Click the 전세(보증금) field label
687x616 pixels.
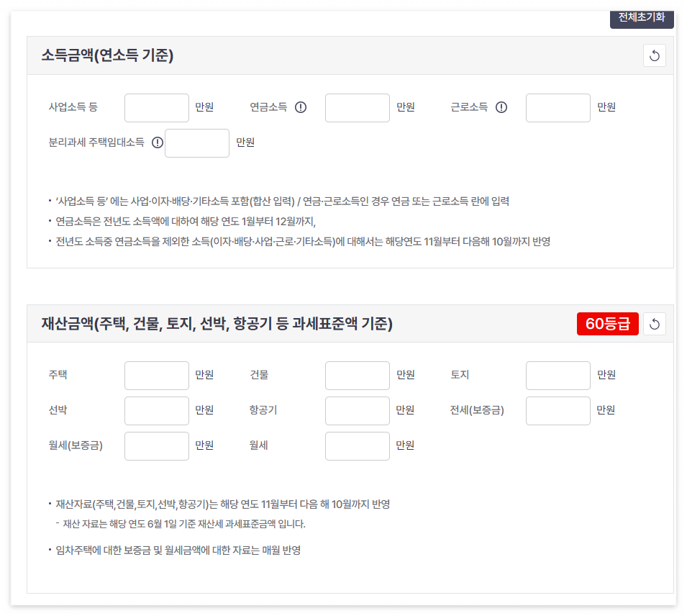click(477, 410)
